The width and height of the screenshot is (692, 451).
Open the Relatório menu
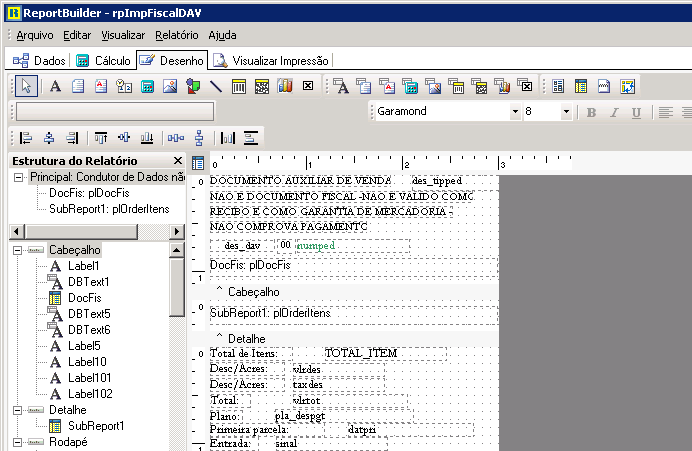coord(177,35)
